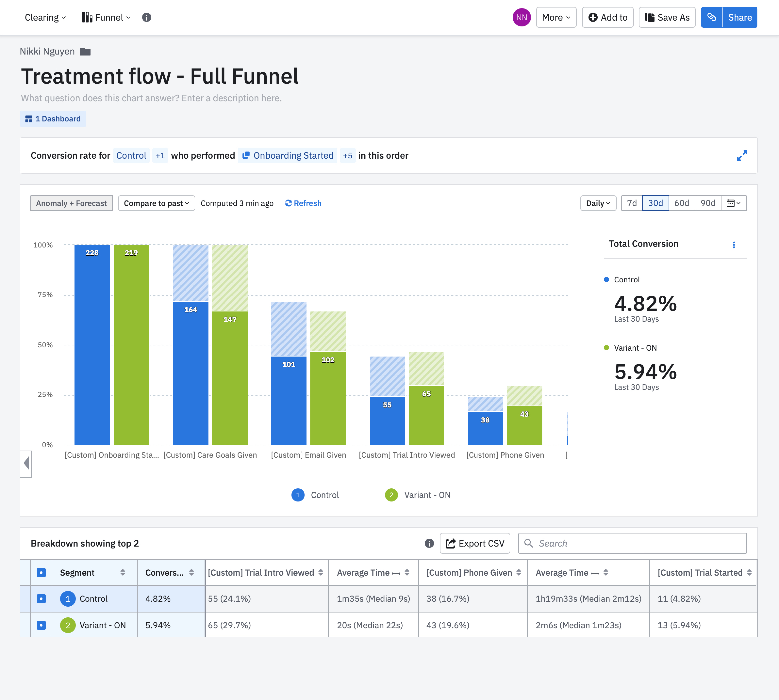Open the NN avatar profile icon
This screenshot has height=700, width=779.
pos(522,17)
